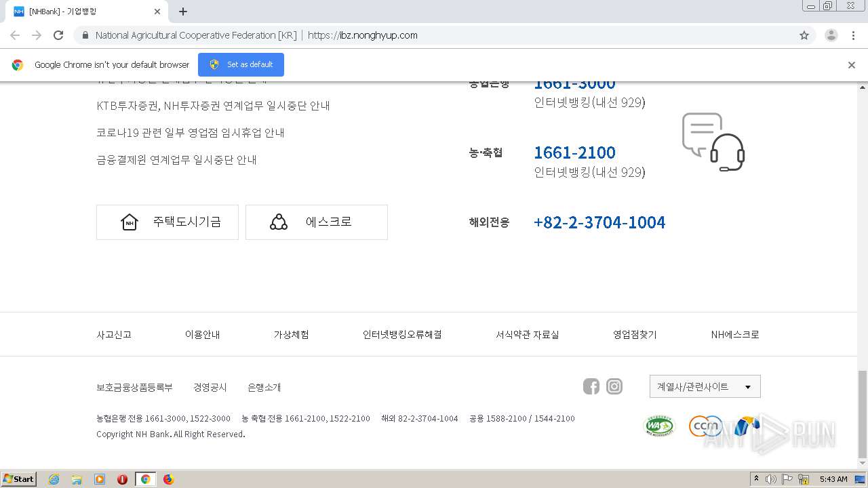Open the 서식약관 자료실 footer menu
The image size is (868, 488).
click(x=528, y=335)
